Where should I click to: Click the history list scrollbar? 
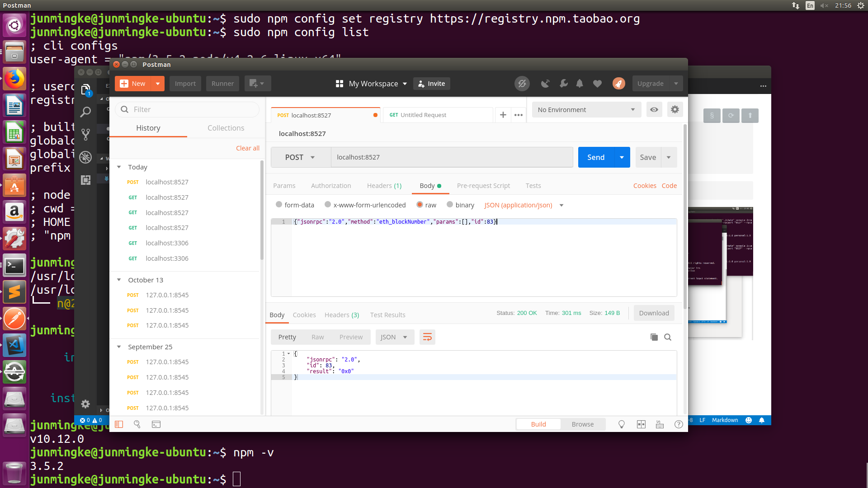262,211
